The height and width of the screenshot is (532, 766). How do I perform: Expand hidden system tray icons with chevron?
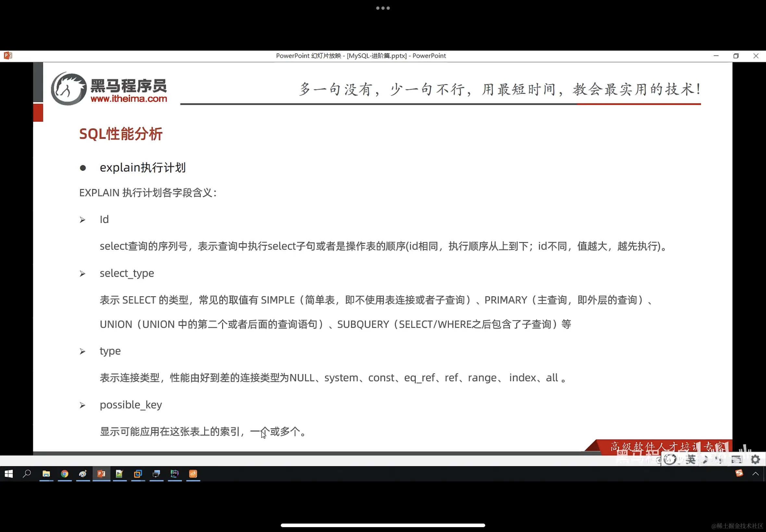pyautogui.click(x=755, y=474)
